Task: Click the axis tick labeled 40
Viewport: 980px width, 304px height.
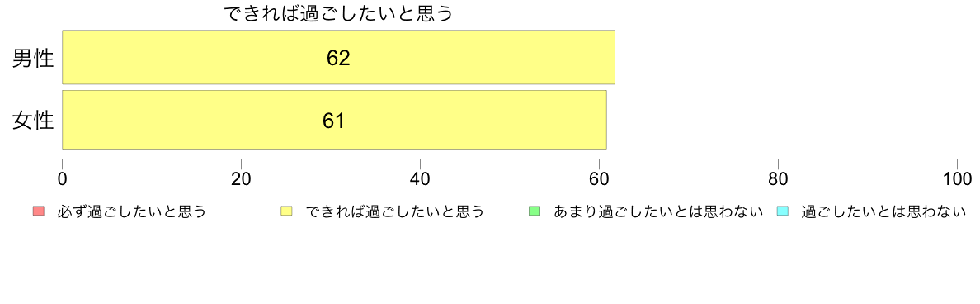Action: pyautogui.click(x=420, y=178)
